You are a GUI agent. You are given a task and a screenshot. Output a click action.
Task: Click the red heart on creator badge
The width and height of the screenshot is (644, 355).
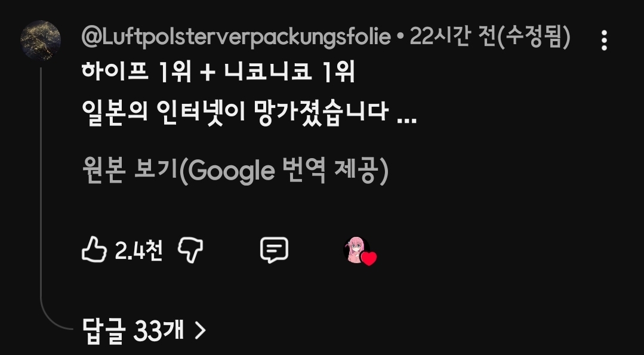[369, 259]
